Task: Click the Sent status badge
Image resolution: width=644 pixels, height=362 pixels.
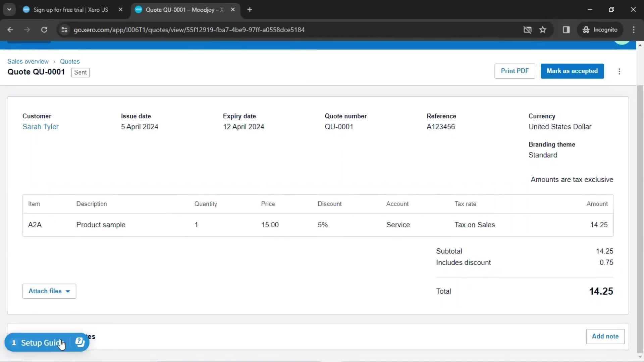Action: coord(80,72)
